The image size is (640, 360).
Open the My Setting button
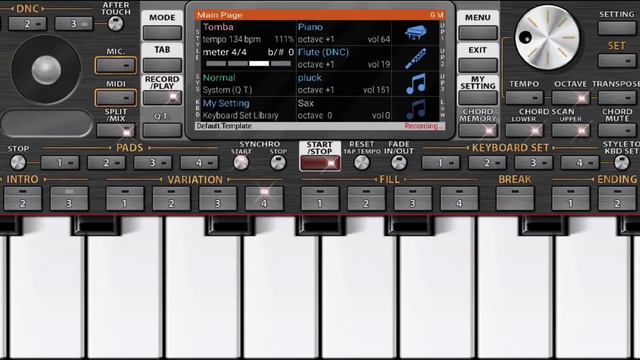coord(478,98)
